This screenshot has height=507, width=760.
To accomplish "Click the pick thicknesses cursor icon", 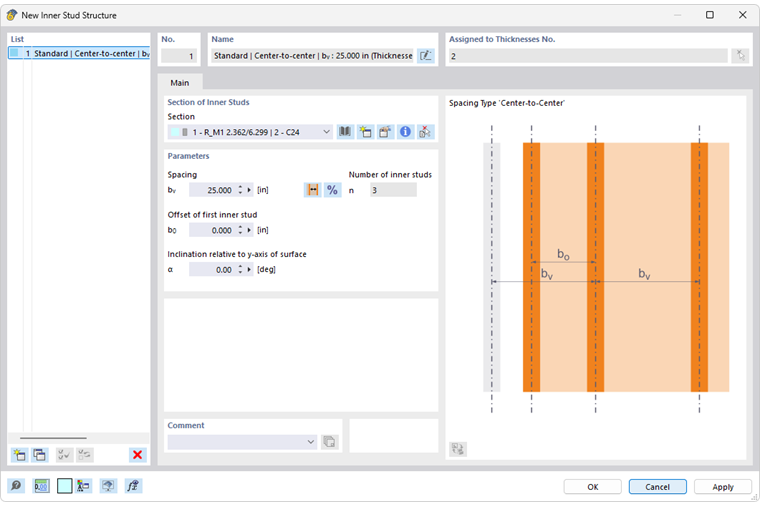I will tap(741, 56).
